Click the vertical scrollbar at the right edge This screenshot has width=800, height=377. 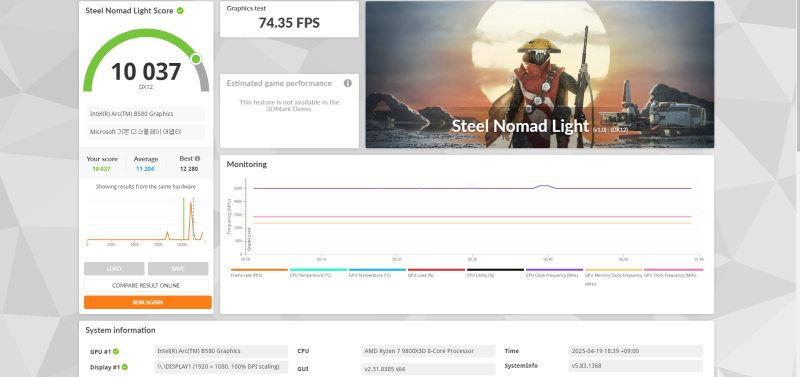pyautogui.click(x=797, y=77)
